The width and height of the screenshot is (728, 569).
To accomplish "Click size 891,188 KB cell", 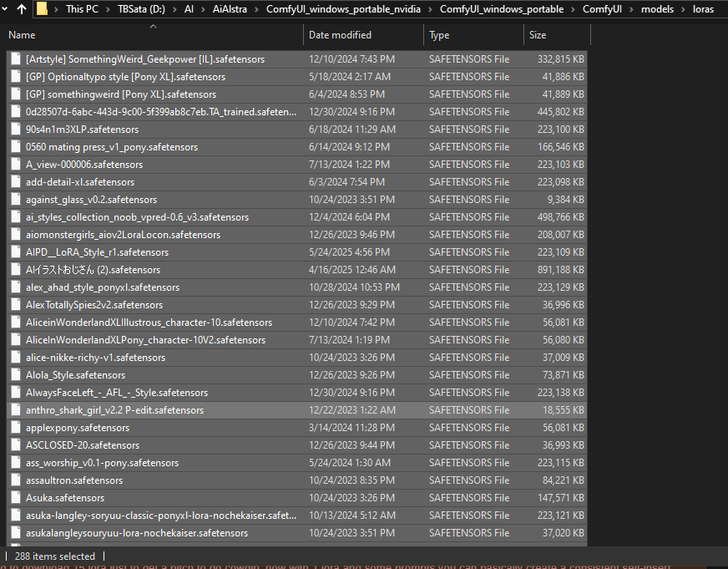I will [x=560, y=270].
